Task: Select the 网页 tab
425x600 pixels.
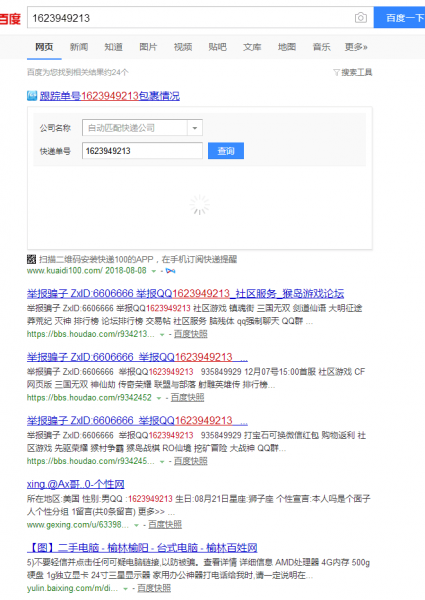Action: [x=44, y=47]
